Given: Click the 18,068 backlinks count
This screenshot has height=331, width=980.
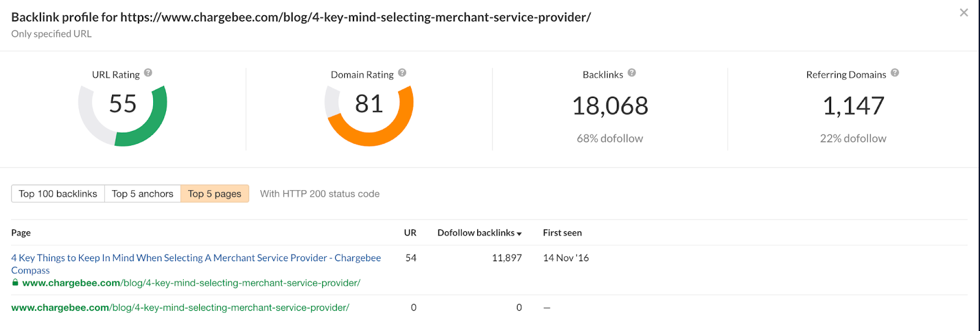Looking at the screenshot, I should point(610,106).
